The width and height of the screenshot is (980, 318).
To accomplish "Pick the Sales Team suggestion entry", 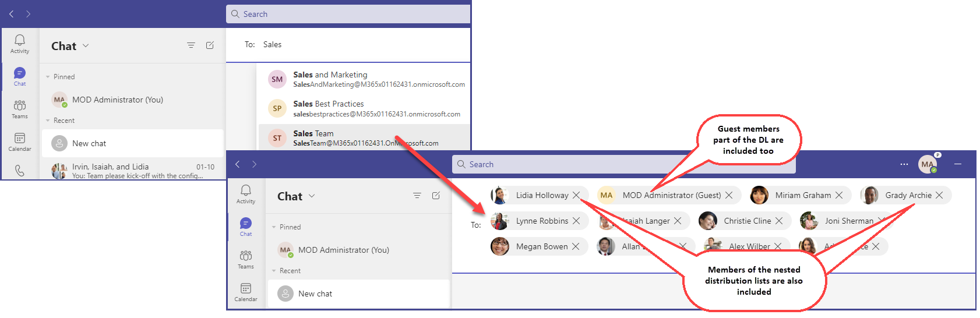I will [364, 138].
